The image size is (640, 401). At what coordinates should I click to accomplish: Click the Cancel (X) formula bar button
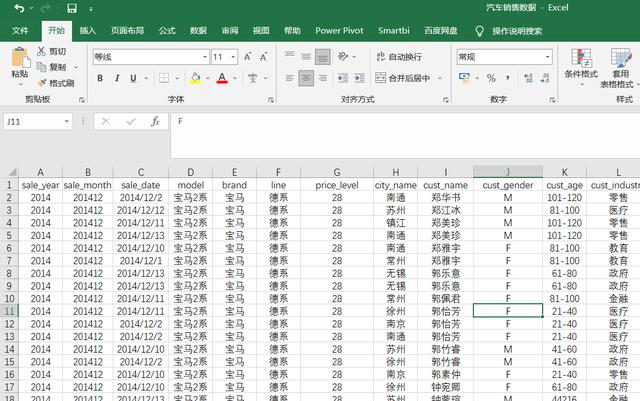coord(106,122)
